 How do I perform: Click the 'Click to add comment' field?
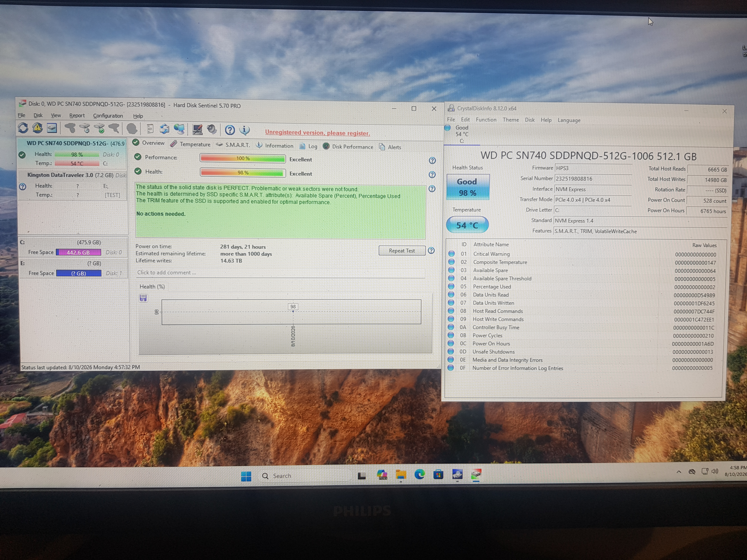pyautogui.click(x=280, y=273)
